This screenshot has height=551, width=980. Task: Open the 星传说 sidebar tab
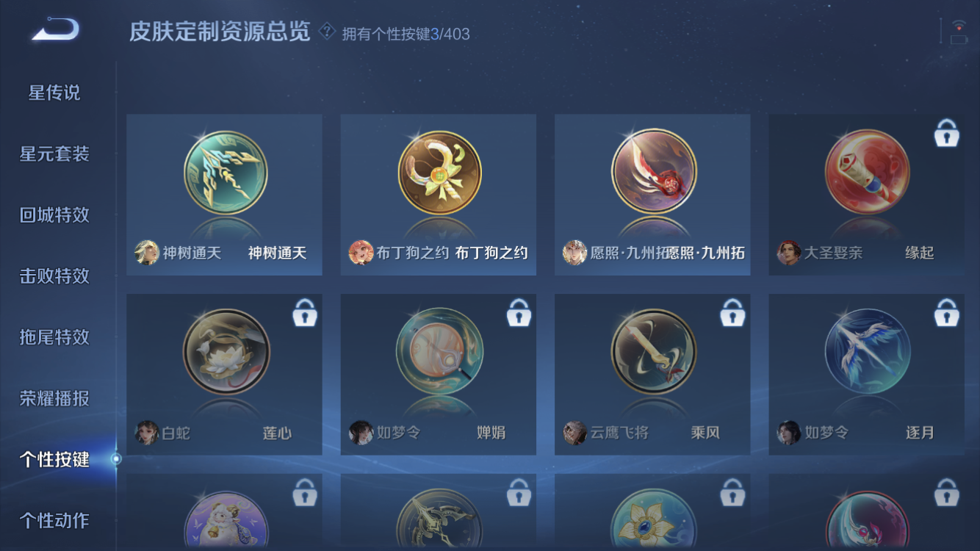point(54,93)
